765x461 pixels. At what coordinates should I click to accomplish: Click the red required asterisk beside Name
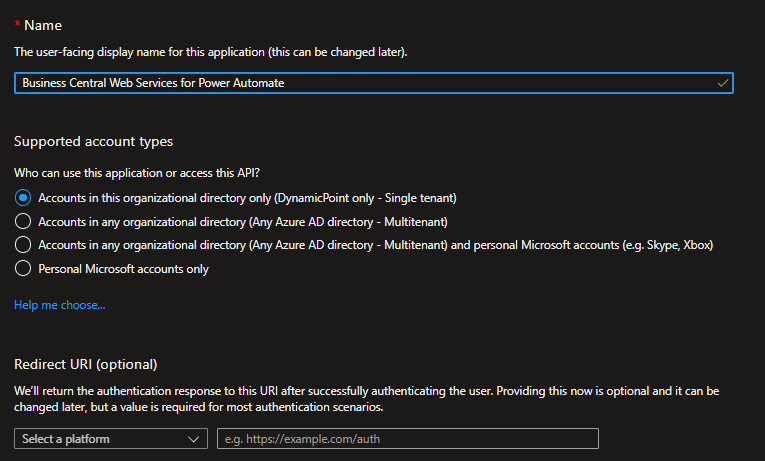click(18, 24)
